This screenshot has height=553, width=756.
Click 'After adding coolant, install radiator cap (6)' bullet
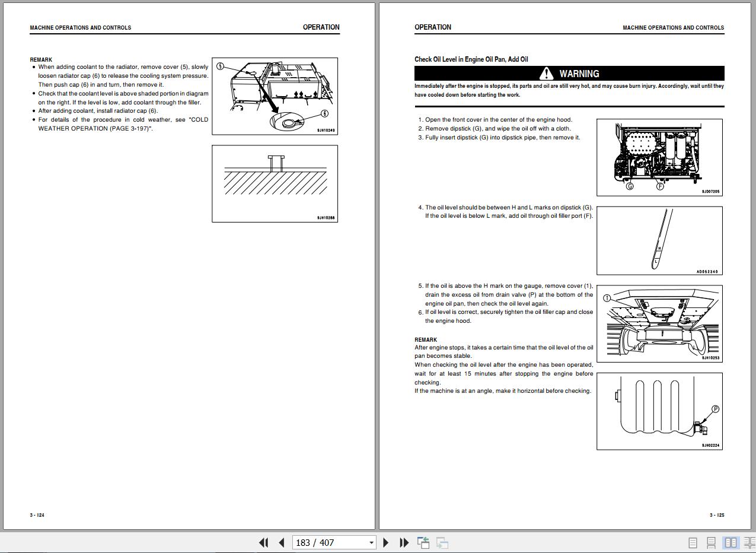coord(98,111)
